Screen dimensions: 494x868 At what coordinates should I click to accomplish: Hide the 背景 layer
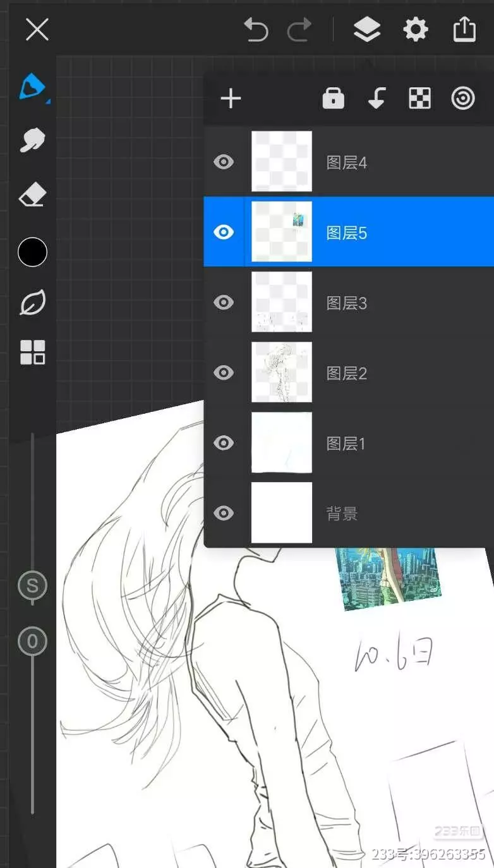(224, 513)
